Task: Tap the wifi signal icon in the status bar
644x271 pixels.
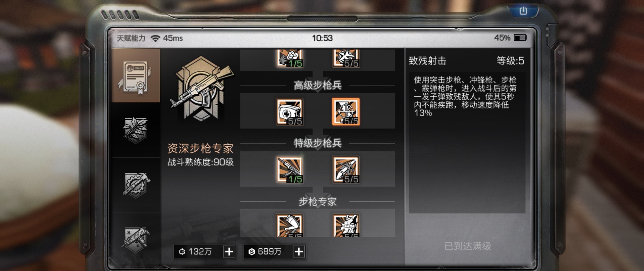Action: [156, 38]
